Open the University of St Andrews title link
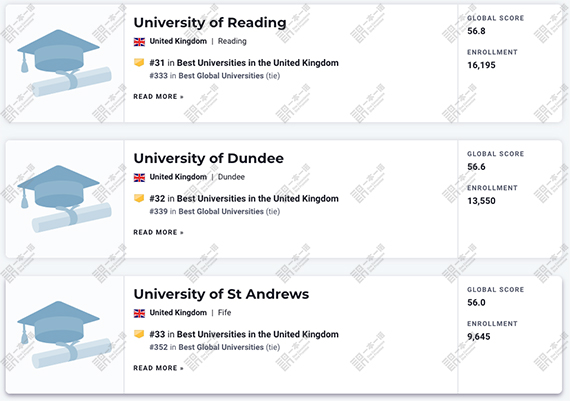570x401 pixels. [221, 294]
